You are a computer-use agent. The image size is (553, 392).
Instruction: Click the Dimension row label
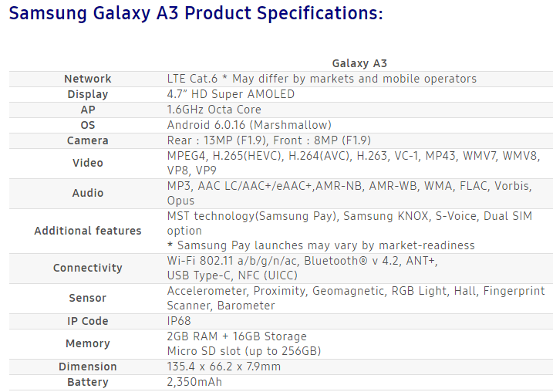pyautogui.click(x=88, y=367)
